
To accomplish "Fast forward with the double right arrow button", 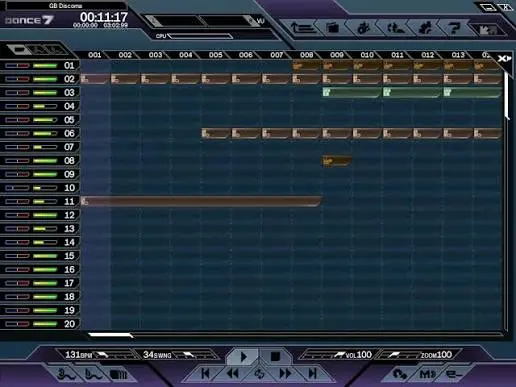I will [285, 373].
